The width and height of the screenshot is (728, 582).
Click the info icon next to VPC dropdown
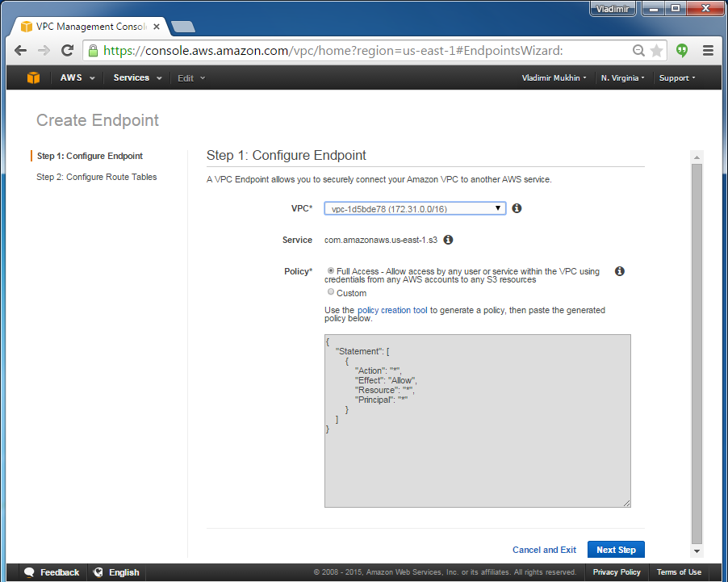(517, 208)
